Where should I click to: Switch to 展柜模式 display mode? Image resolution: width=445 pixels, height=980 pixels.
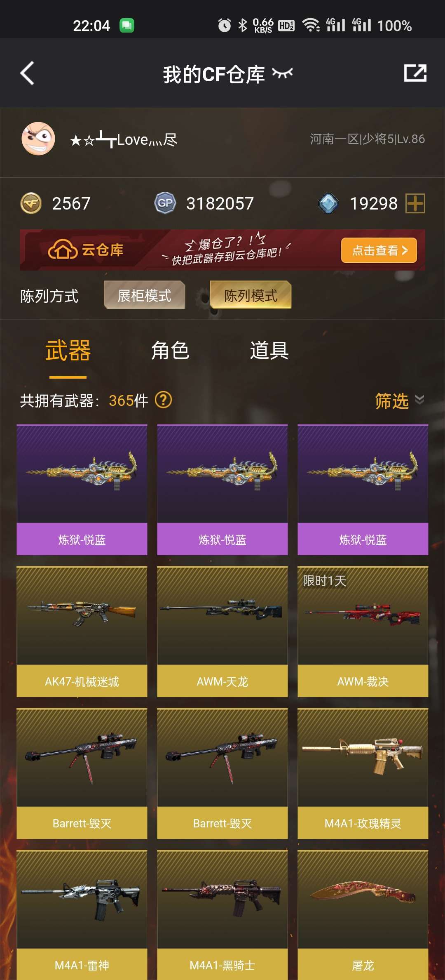[144, 295]
